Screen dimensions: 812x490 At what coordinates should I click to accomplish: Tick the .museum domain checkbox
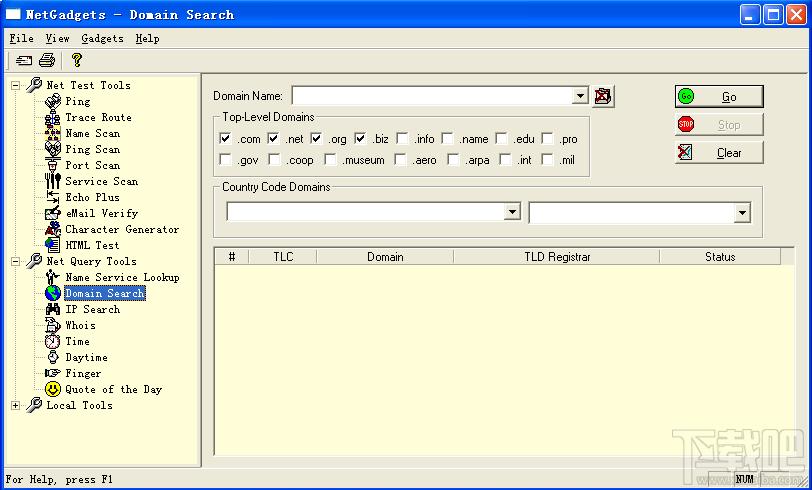click(330, 160)
